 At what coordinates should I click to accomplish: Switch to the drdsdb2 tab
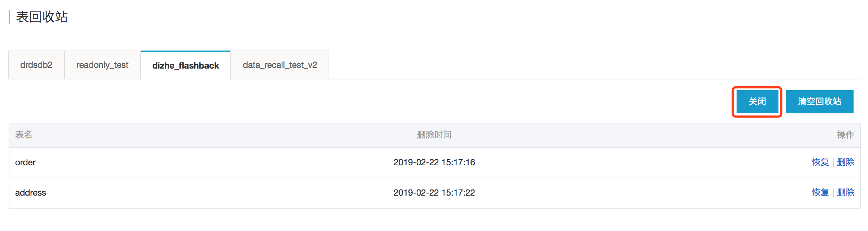(36, 65)
